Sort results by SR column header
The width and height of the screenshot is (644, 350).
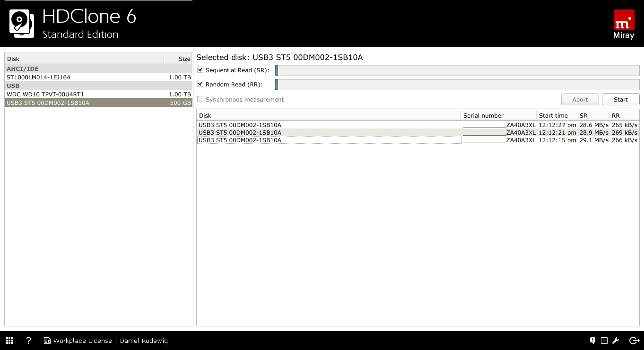coord(583,115)
